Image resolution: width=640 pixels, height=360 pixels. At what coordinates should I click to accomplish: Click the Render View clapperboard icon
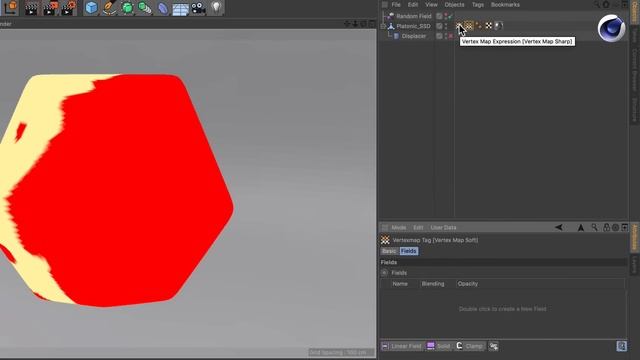pyautogui.click(x=31, y=8)
